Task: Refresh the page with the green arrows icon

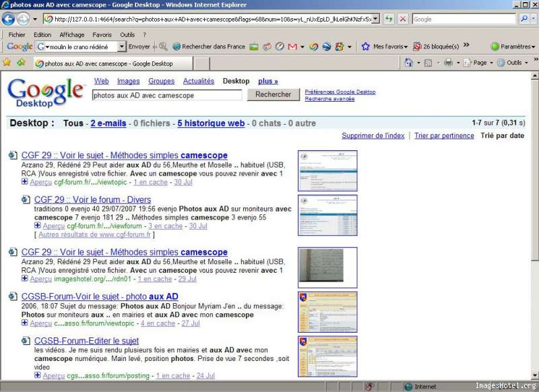Action: [x=389, y=19]
